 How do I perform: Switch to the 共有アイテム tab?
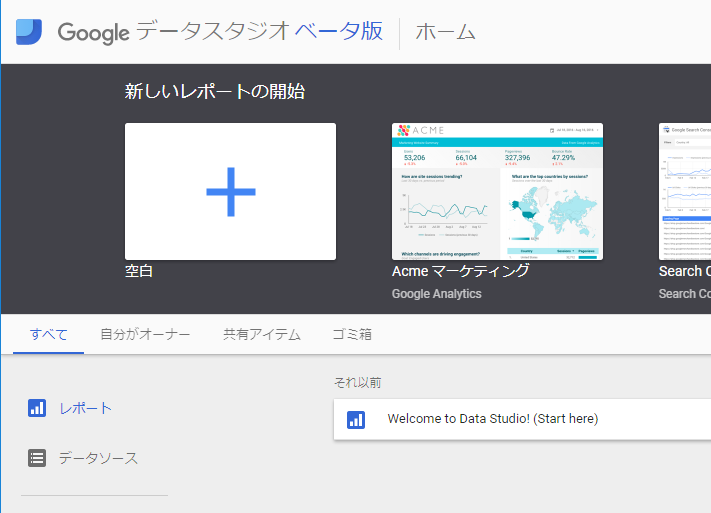click(262, 334)
